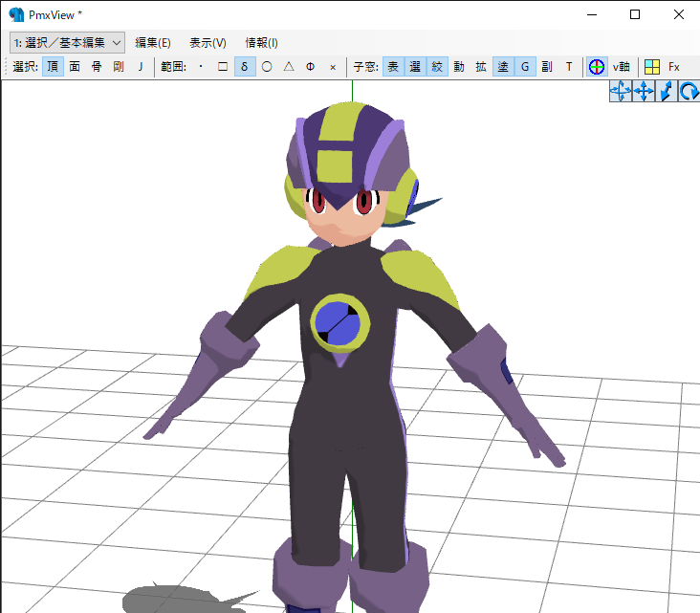Click the diagonal arrow view zoom icon
This screenshot has width=700, height=613.
pyautogui.click(x=667, y=91)
